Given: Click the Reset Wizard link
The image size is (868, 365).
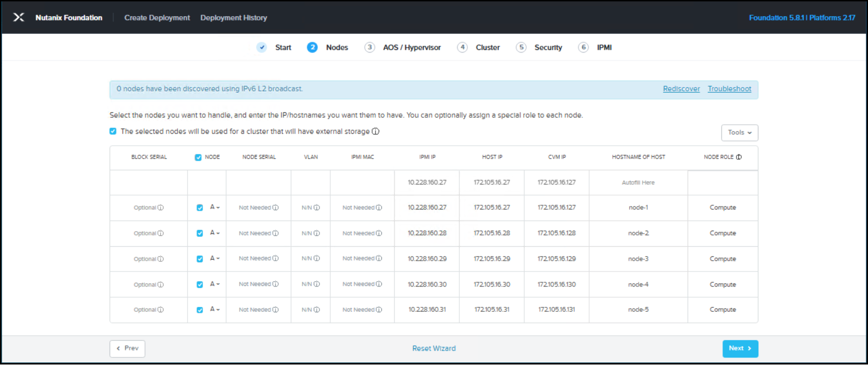Looking at the screenshot, I should pyautogui.click(x=434, y=348).
